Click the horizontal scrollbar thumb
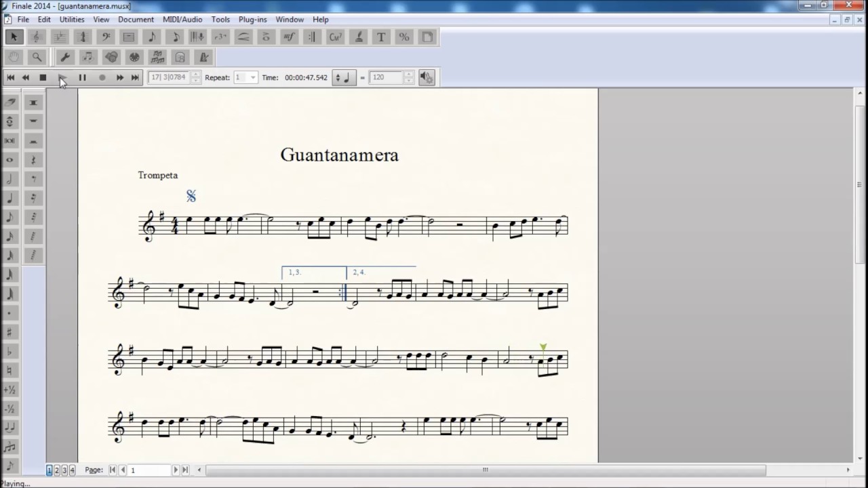This screenshot has height=488, width=868. click(486, 470)
